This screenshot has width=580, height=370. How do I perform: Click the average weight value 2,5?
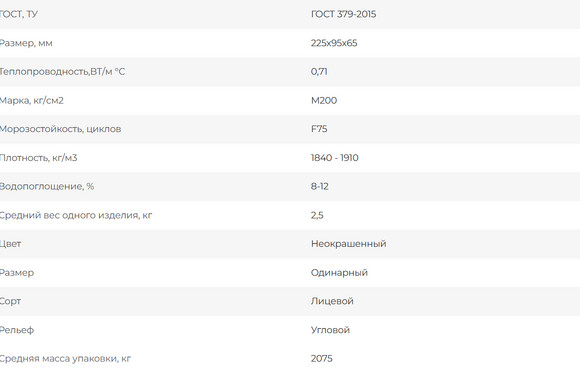tap(317, 215)
